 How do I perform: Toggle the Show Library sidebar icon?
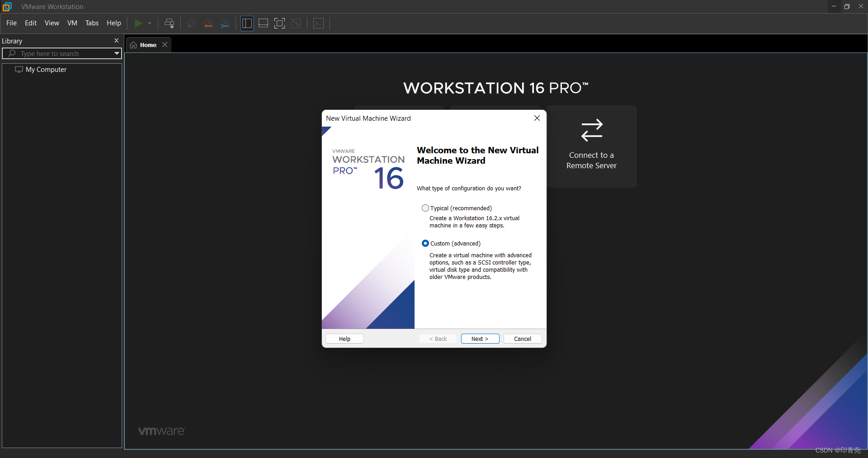(247, 24)
